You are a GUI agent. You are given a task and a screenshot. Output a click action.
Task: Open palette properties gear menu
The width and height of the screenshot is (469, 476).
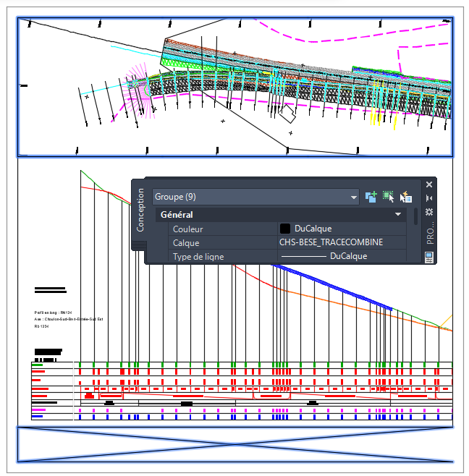[x=429, y=212]
